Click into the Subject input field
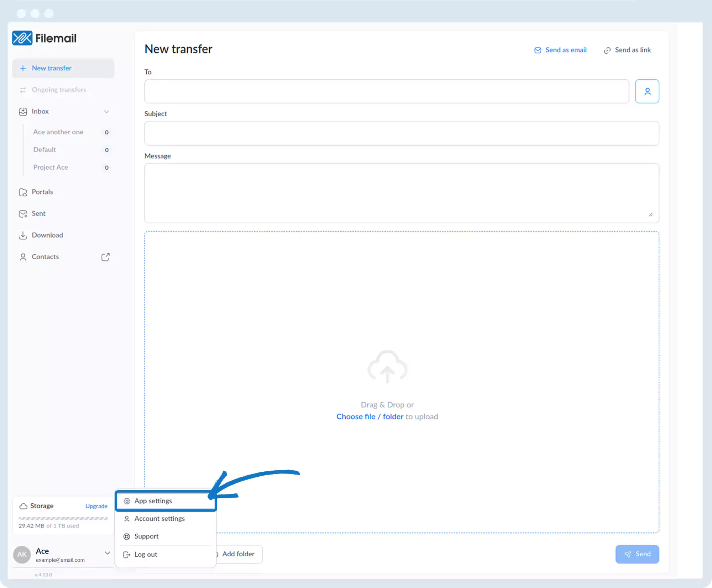712x588 pixels. 401,133
